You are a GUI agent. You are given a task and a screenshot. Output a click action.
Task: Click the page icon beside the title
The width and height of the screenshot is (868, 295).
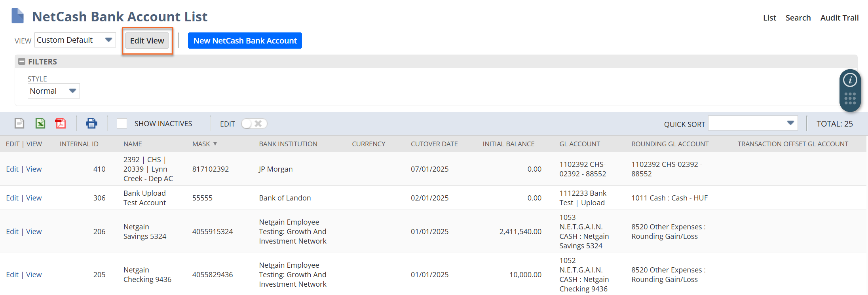tap(18, 16)
